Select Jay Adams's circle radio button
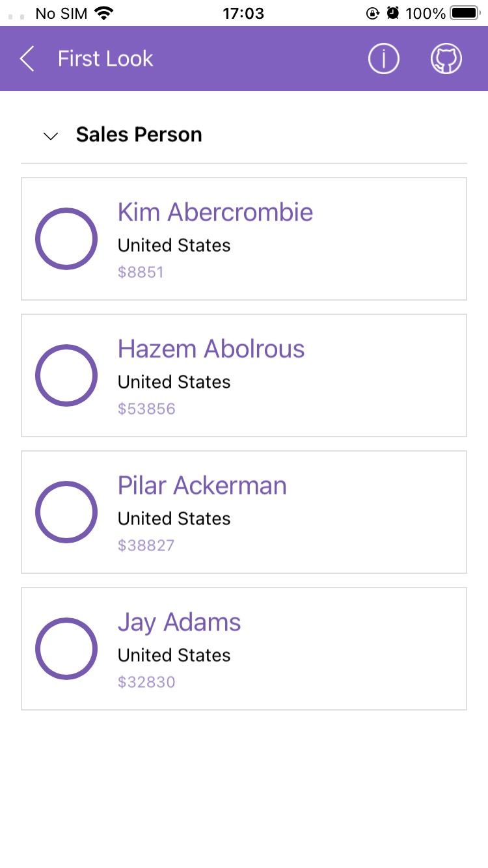The height and width of the screenshot is (868, 488). pos(66,649)
